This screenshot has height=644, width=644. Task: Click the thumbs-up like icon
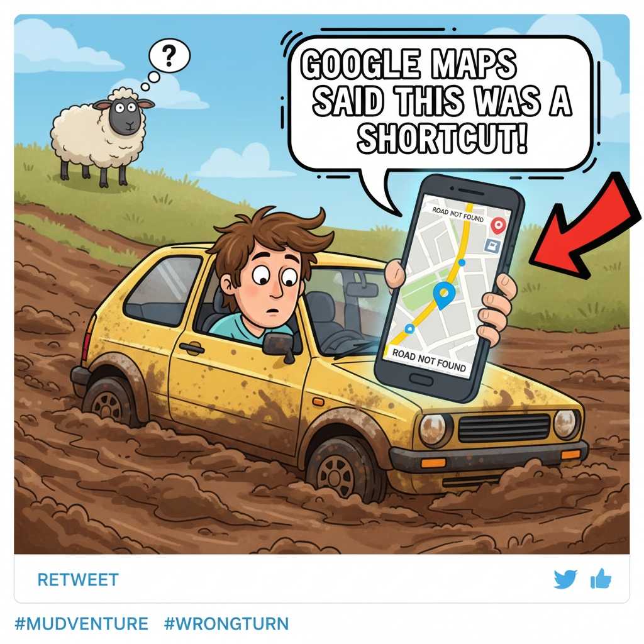(601, 579)
